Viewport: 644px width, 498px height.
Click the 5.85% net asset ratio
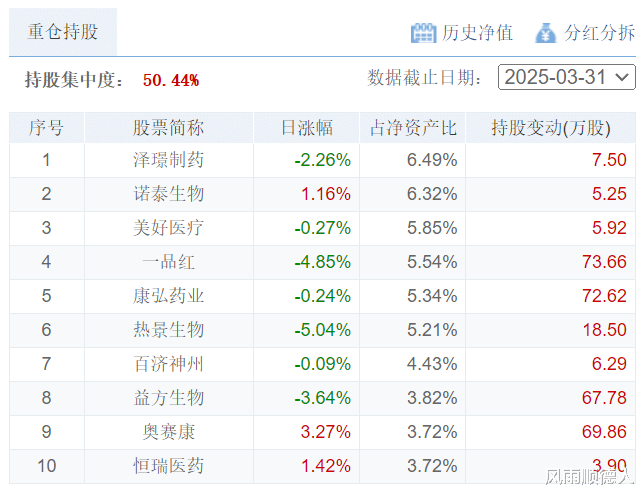(432, 228)
